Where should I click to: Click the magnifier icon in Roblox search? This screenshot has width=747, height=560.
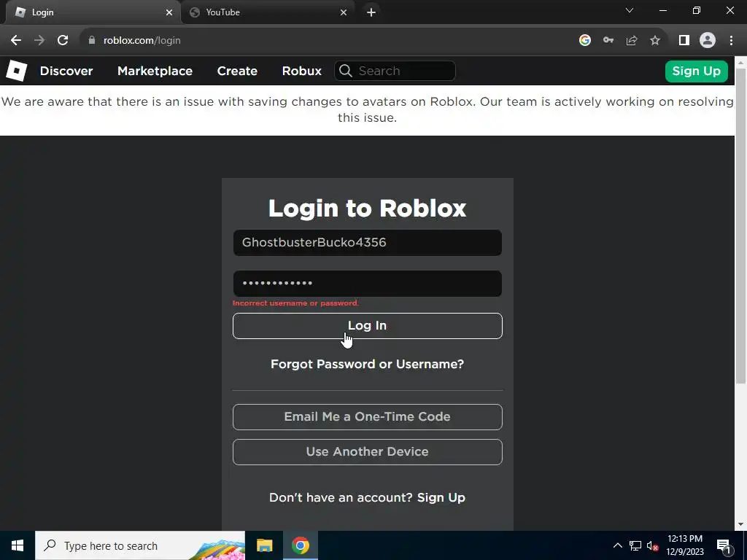pyautogui.click(x=346, y=71)
